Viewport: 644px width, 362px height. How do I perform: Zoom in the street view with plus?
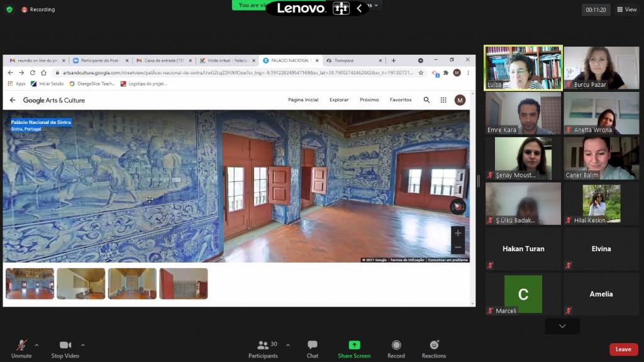tap(458, 233)
